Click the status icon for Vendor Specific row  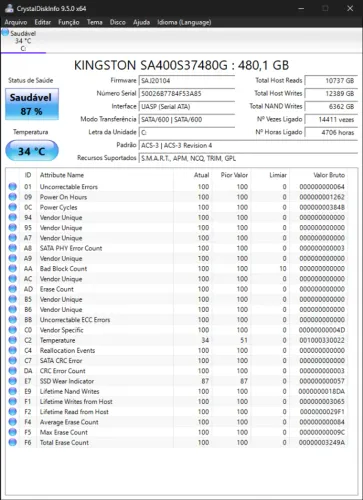click(x=13, y=330)
